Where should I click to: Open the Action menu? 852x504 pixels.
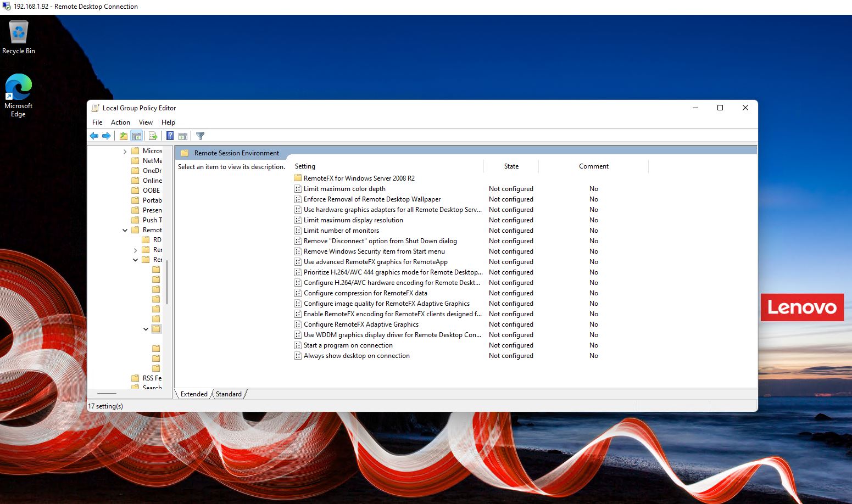(120, 122)
